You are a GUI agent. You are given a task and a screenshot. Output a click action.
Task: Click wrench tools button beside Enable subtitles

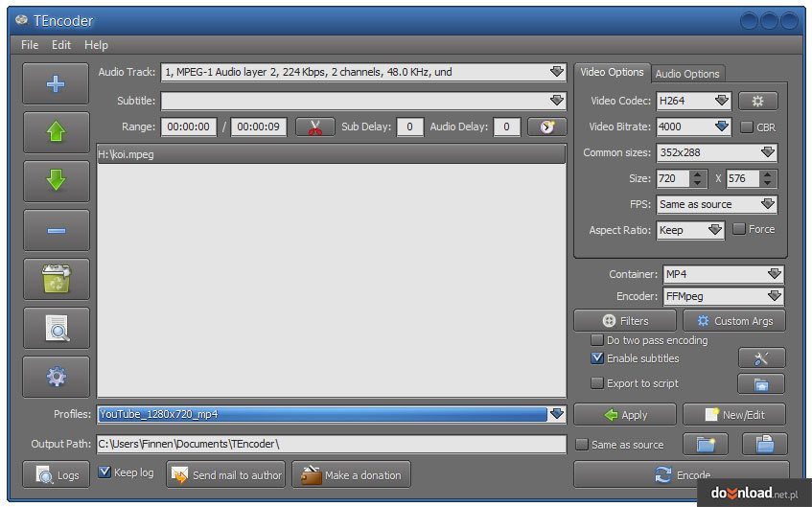pos(761,358)
